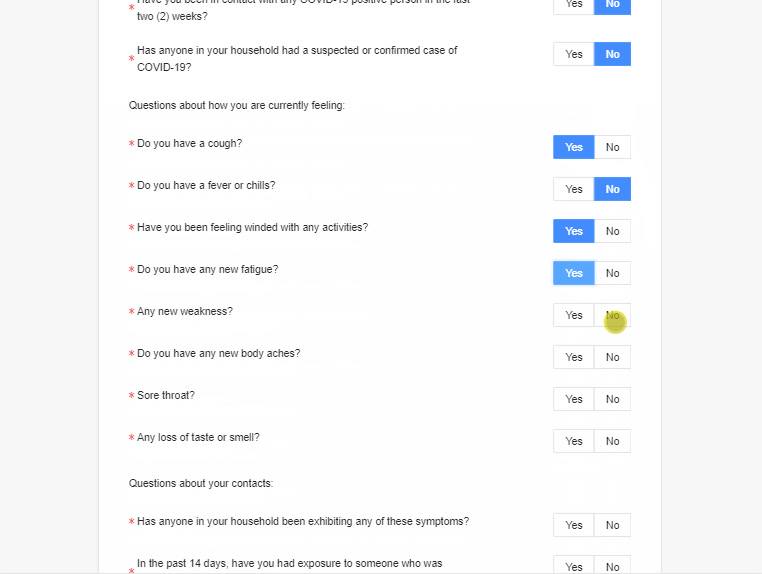This screenshot has width=762, height=574.
Task: Select Yes for household suspected COVID-19 case
Action: click(x=573, y=54)
